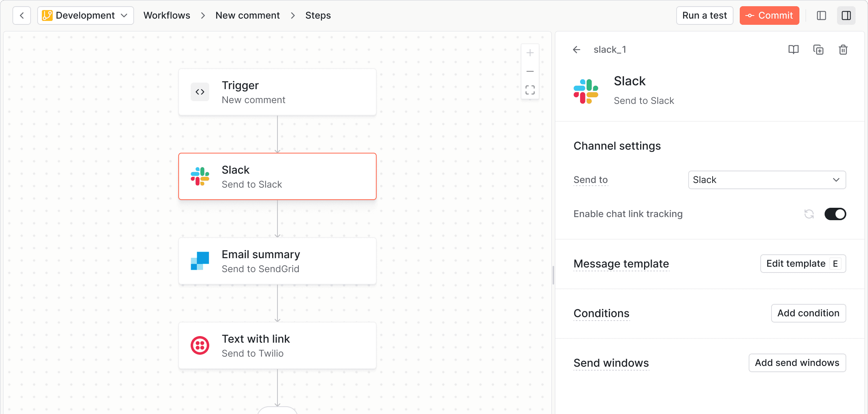Run a test of the workflow
868x414 pixels.
(704, 16)
